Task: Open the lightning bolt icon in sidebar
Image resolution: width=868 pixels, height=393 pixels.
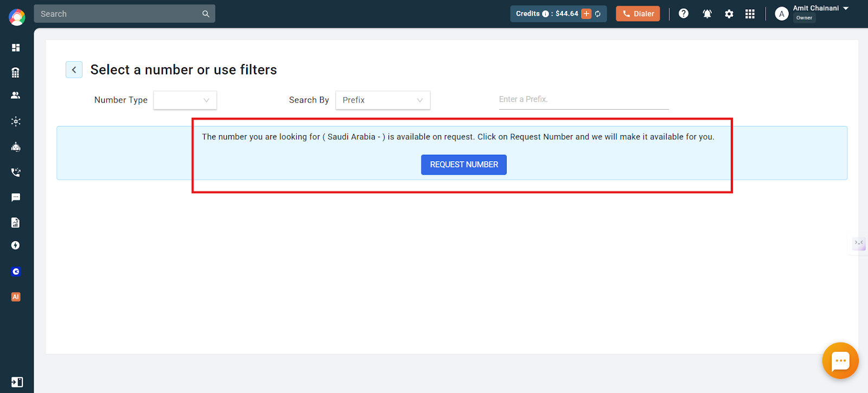Action: pos(16,245)
